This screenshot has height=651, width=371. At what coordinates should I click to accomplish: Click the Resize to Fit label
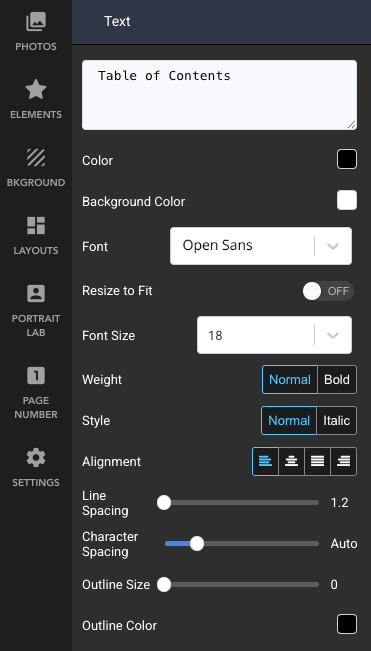[x=117, y=291]
